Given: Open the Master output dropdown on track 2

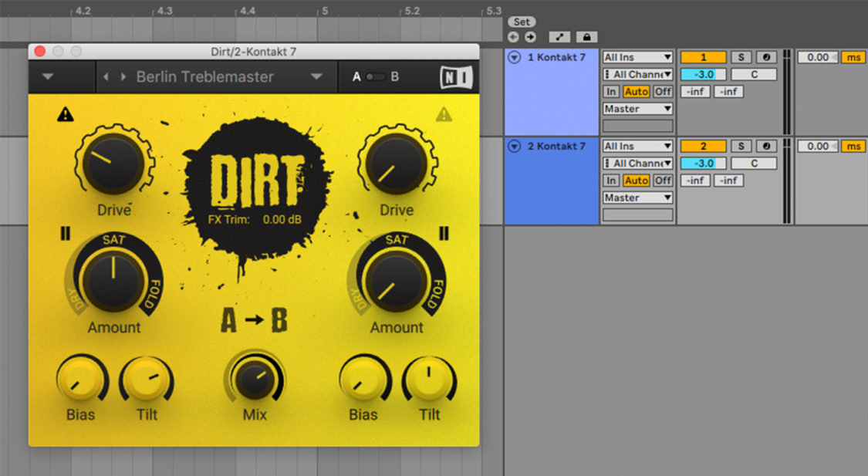Looking at the screenshot, I should click(637, 197).
